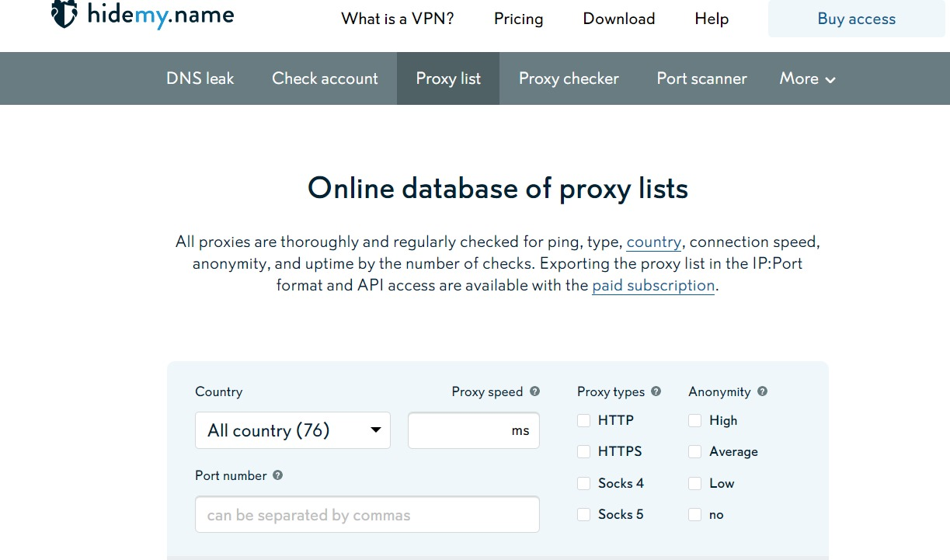This screenshot has height=560, width=950.
Task: Go to the Pricing page
Action: [x=519, y=19]
